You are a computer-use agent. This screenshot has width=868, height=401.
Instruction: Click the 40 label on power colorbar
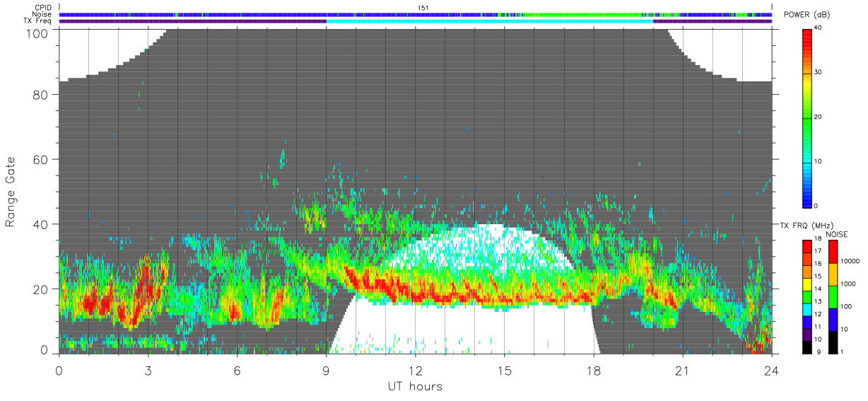819,28
